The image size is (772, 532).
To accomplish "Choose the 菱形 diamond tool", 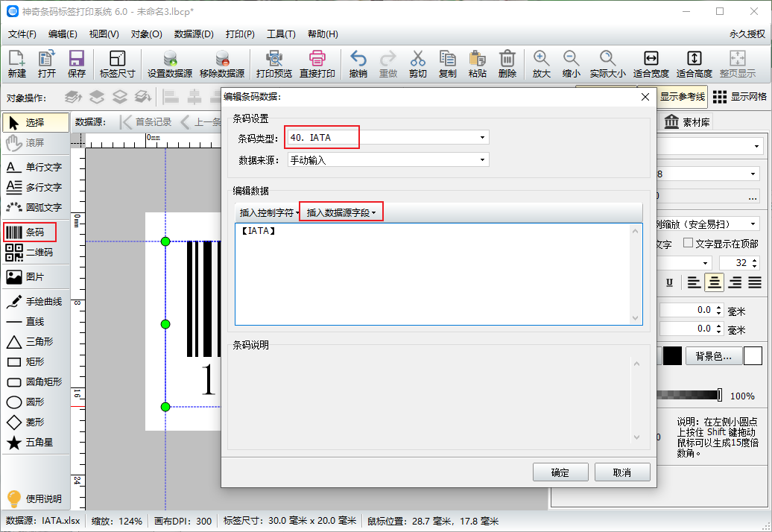I will (36, 422).
